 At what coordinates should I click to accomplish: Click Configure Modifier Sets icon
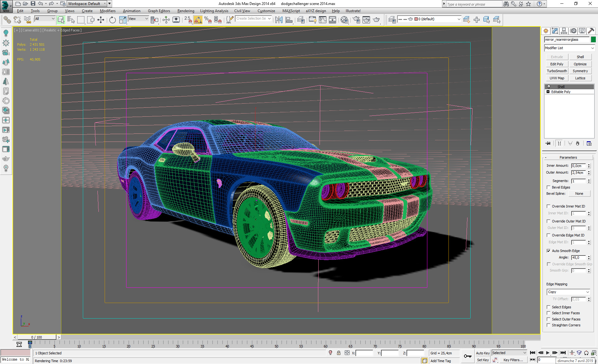(589, 143)
